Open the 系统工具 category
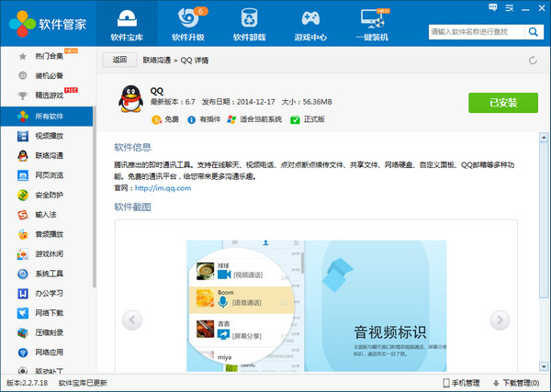Image resolution: width=551 pixels, height=392 pixels. (x=49, y=274)
